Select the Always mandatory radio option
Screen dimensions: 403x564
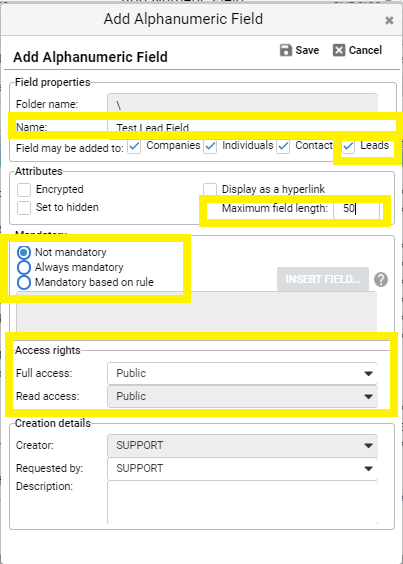pyautogui.click(x=24, y=268)
